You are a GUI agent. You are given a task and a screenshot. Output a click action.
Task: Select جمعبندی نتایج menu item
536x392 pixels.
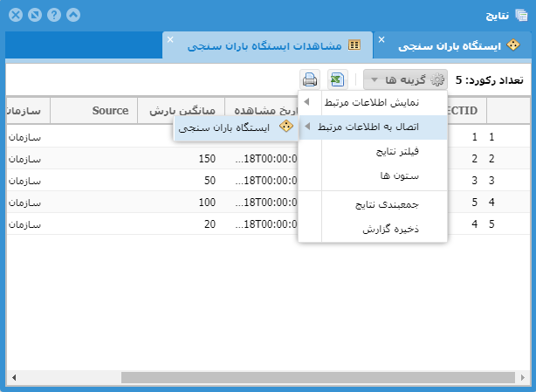click(373, 204)
